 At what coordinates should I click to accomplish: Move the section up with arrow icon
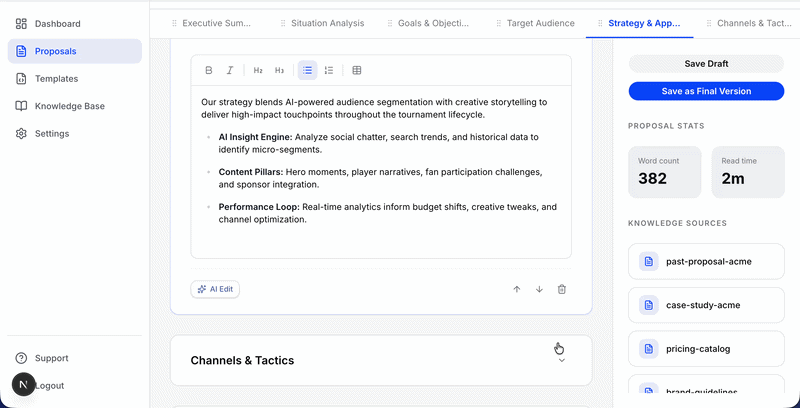[x=517, y=289]
